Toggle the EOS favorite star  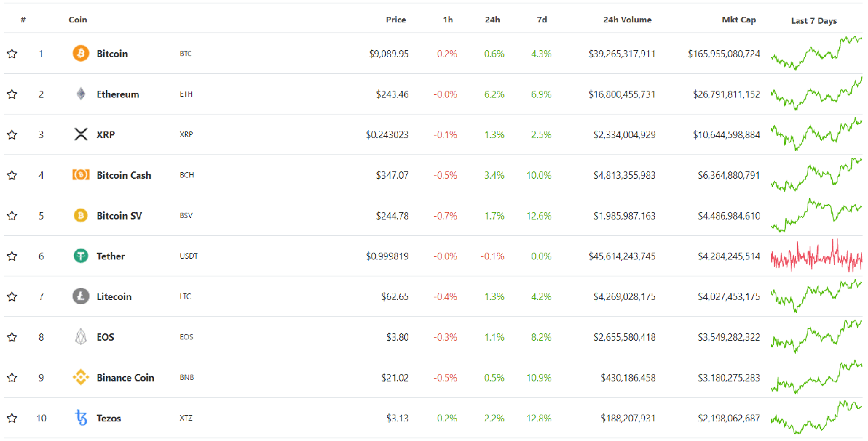(12, 337)
